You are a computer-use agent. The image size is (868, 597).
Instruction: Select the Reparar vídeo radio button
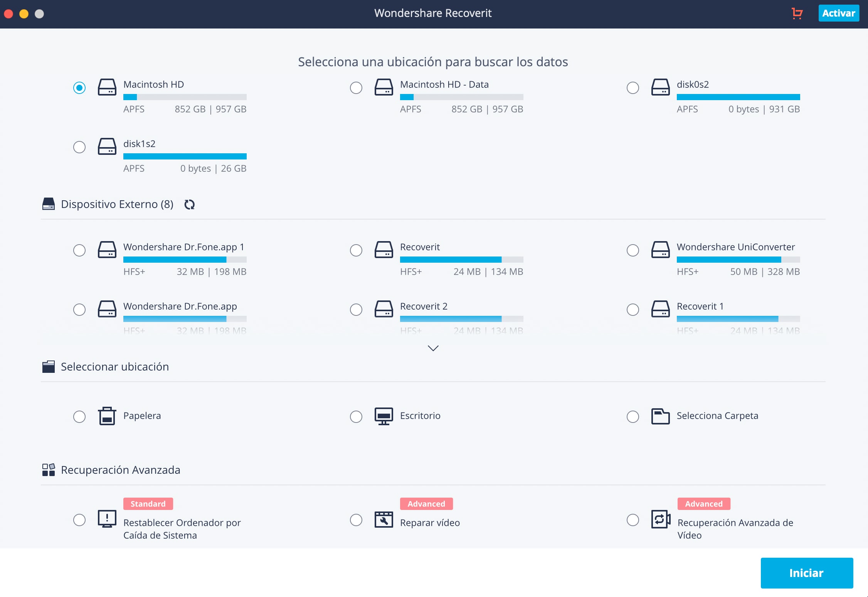356,520
